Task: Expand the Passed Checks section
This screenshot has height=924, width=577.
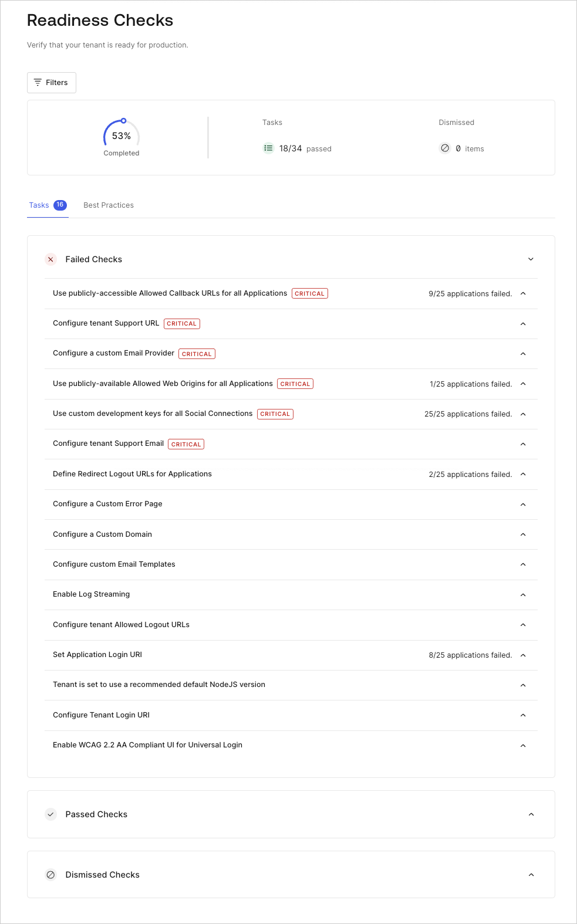Action: (531, 814)
